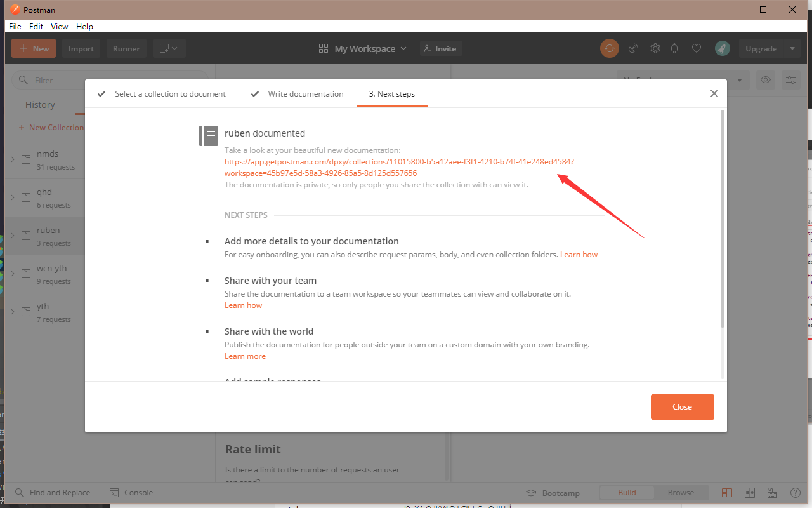Viewport: 812px width, 508px height.
Task: Open Bootcamp in the status bar
Action: (553, 493)
